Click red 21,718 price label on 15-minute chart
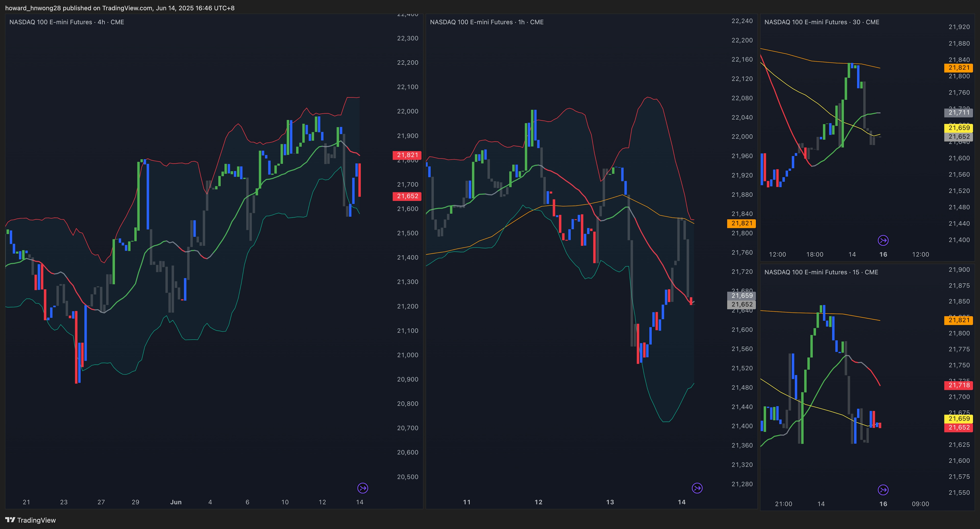This screenshot has height=529, width=980. [x=959, y=385]
